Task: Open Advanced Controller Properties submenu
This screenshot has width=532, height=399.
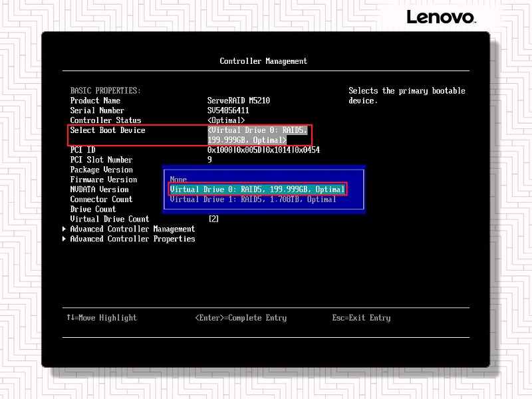Action: (x=132, y=239)
